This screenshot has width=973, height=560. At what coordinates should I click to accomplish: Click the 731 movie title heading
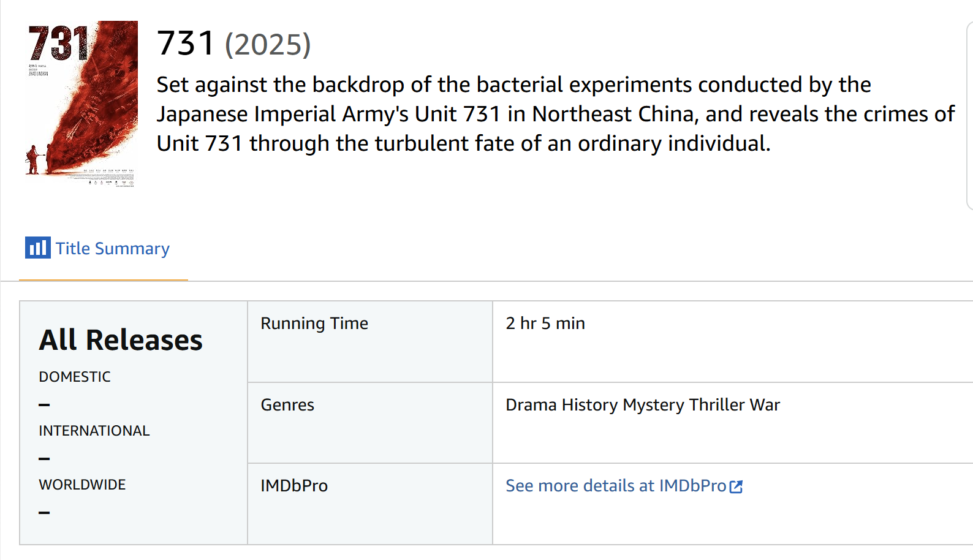[x=186, y=44]
